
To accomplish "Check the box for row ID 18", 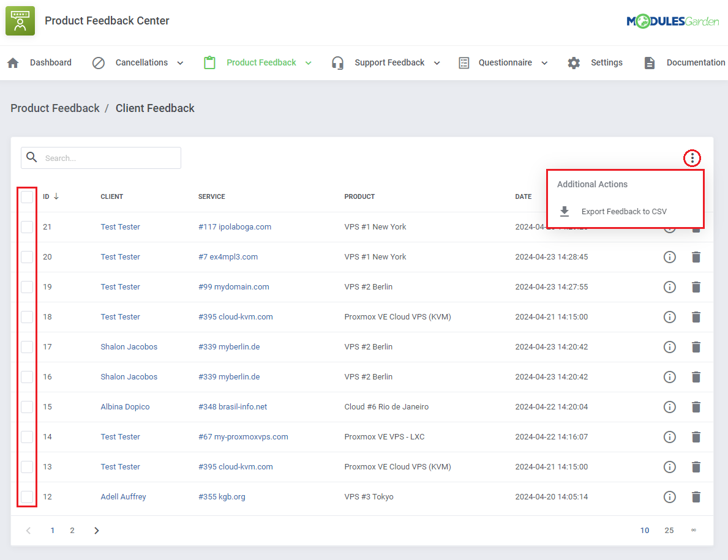I will pos(27,317).
